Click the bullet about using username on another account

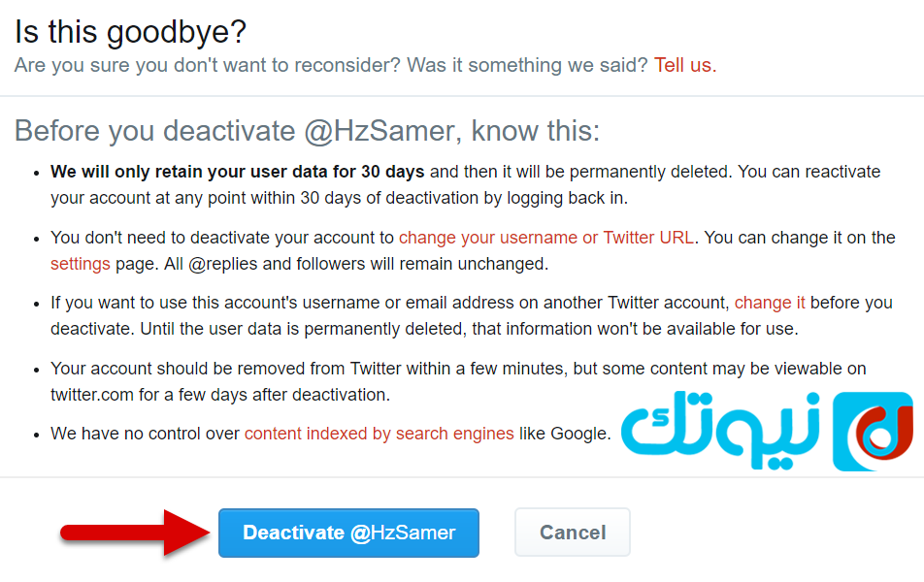[472, 315]
